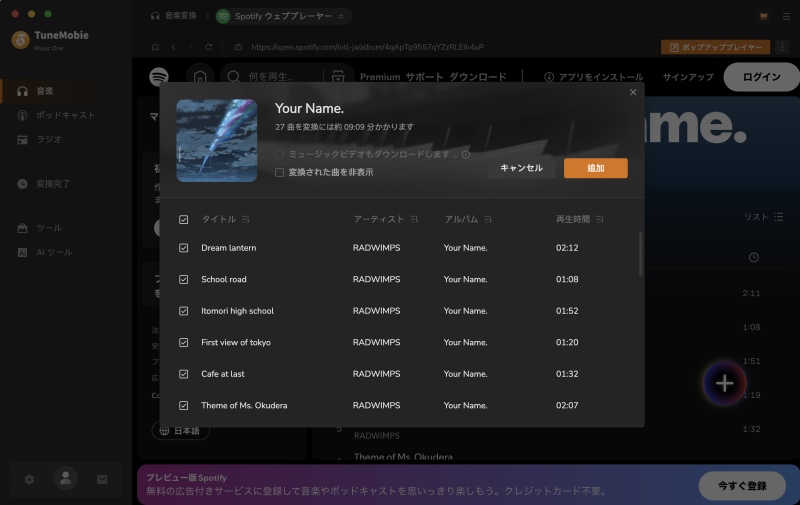Image resolution: width=800 pixels, height=505 pixels.
Task: Uncheck Theme of Ms. Okudera checkbox
Action: (184, 406)
